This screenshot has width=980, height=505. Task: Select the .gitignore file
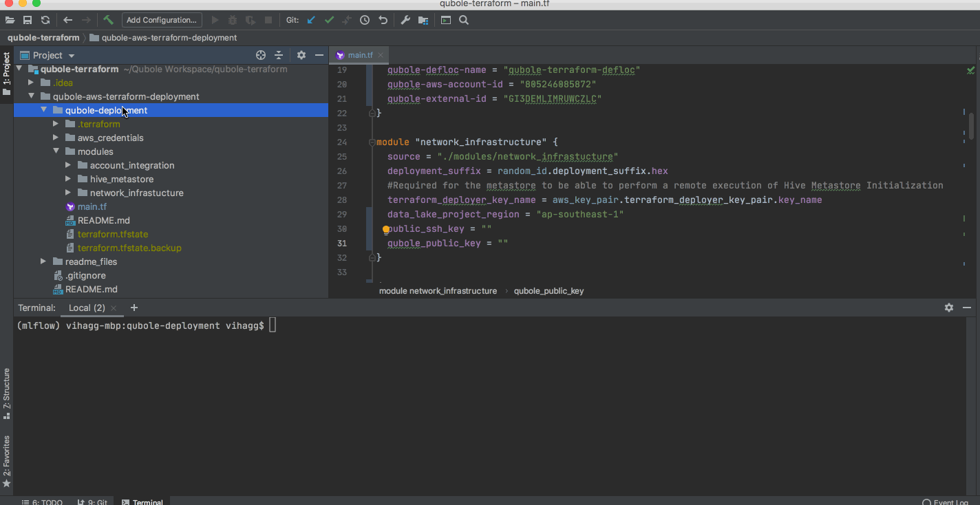pos(85,275)
